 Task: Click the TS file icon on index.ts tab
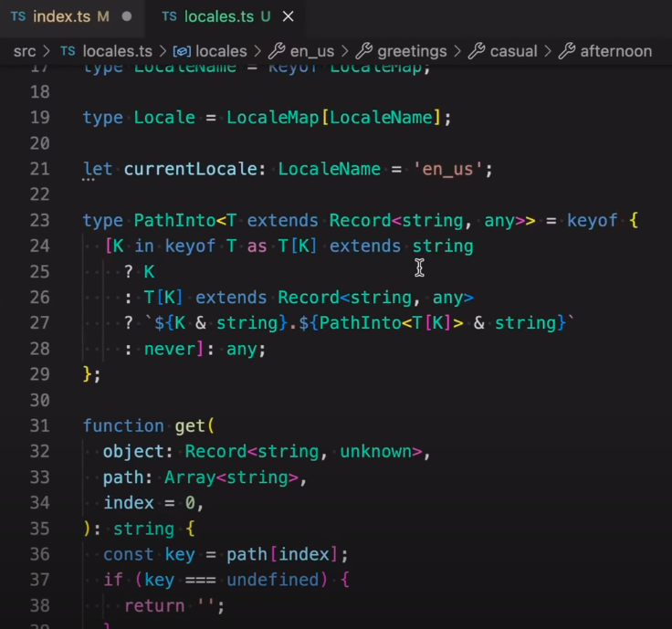17,16
